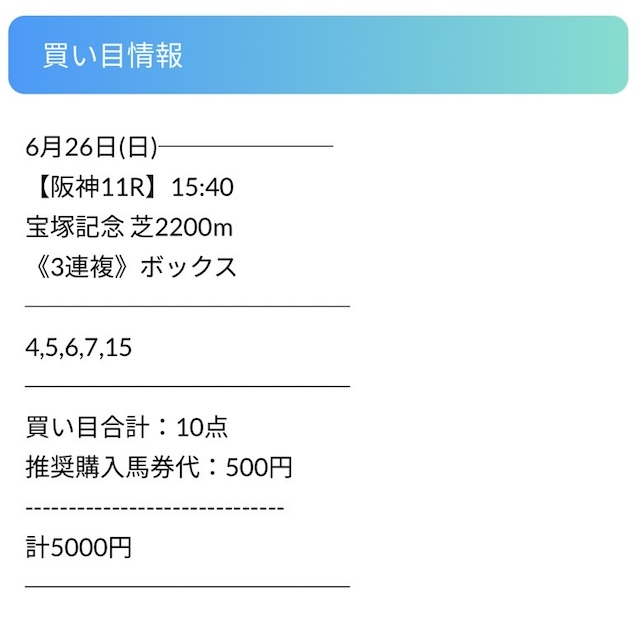Click the 計5000円 total amount
The height and width of the screenshot is (618, 640).
click(x=78, y=547)
